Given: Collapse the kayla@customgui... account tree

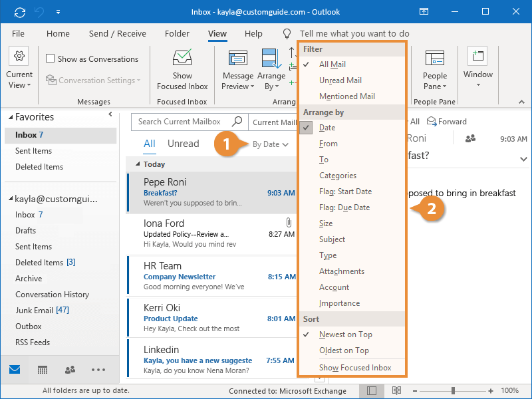Looking at the screenshot, I should [11, 199].
